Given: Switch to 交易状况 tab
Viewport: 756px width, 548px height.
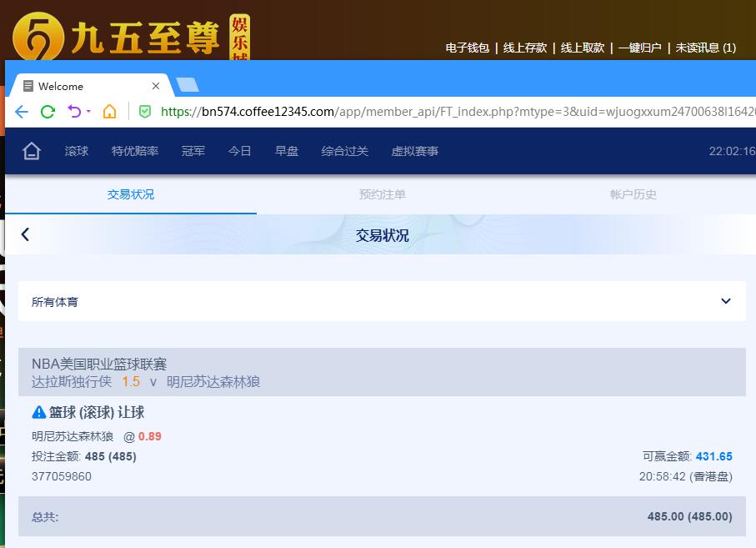Looking at the screenshot, I should tap(131, 194).
